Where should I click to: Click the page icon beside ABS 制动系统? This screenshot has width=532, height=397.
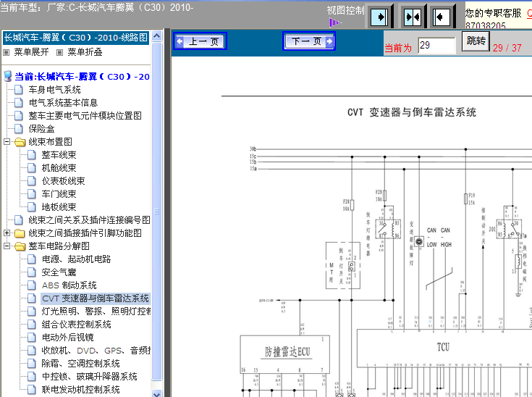[x=32, y=285]
